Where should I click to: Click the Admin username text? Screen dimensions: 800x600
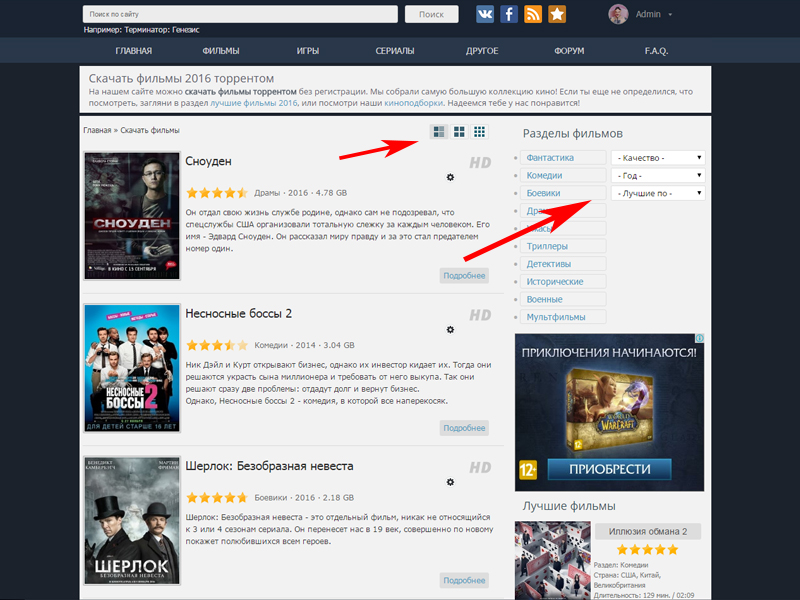648,14
